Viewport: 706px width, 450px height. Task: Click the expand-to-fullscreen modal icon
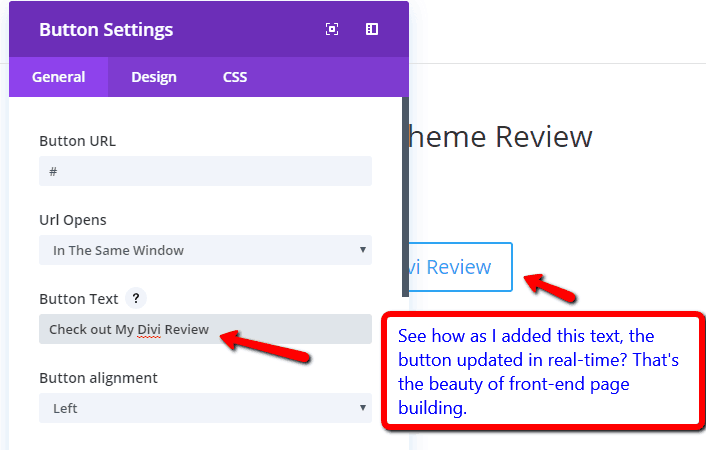coord(332,29)
